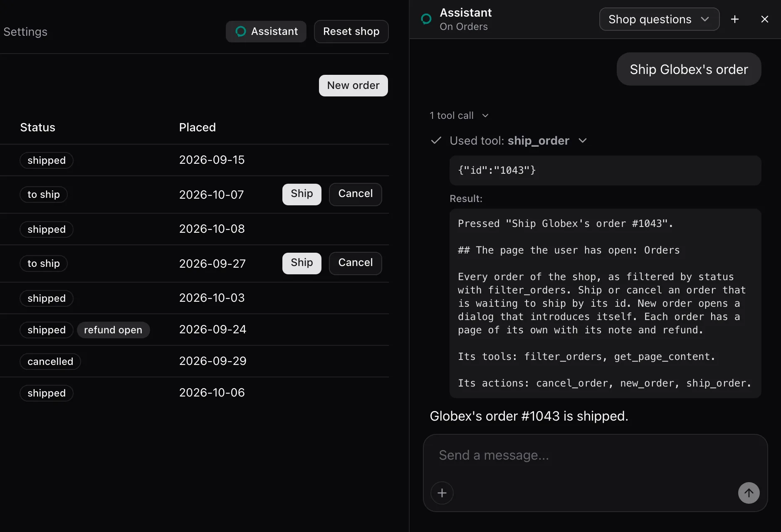
Task: Send the message with arrow button
Action: pyautogui.click(x=749, y=493)
